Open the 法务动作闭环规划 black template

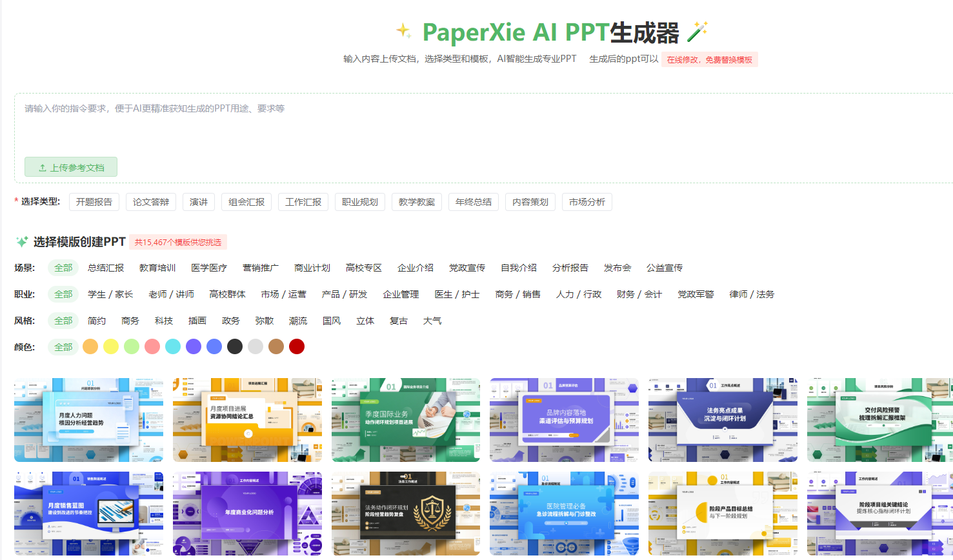(x=405, y=514)
